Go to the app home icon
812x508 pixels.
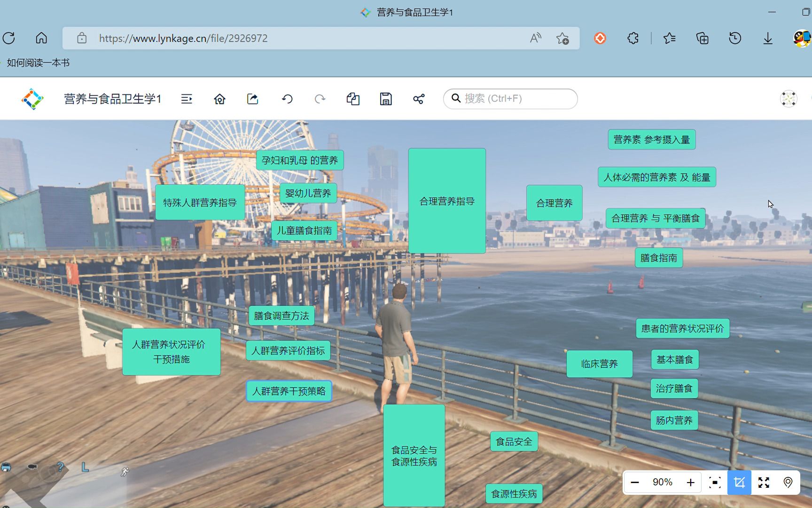click(x=219, y=99)
